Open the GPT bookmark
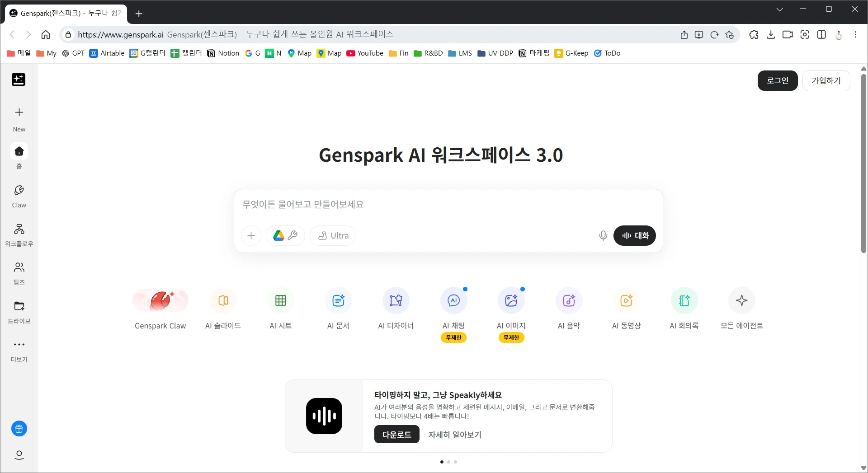 click(73, 53)
